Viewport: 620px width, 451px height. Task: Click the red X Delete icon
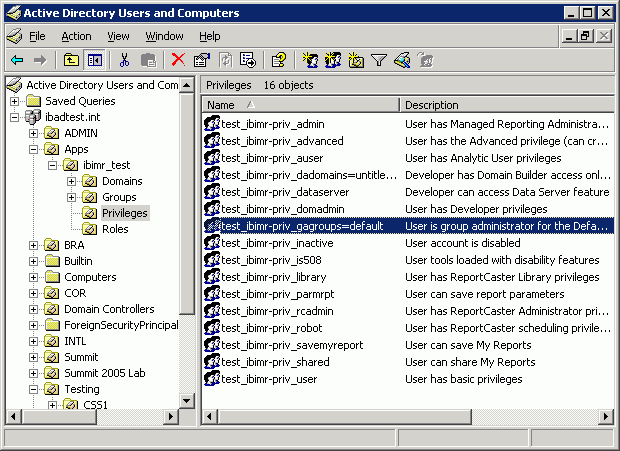[178, 60]
